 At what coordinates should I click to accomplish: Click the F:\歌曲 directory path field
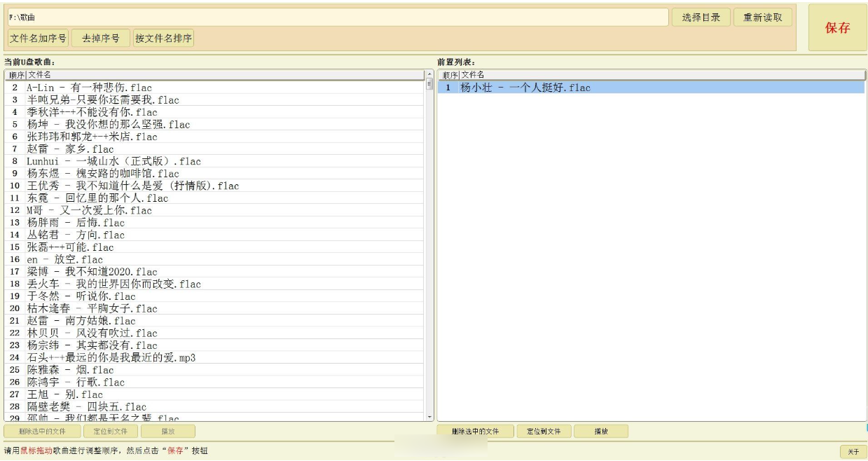[x=336, y=18]
